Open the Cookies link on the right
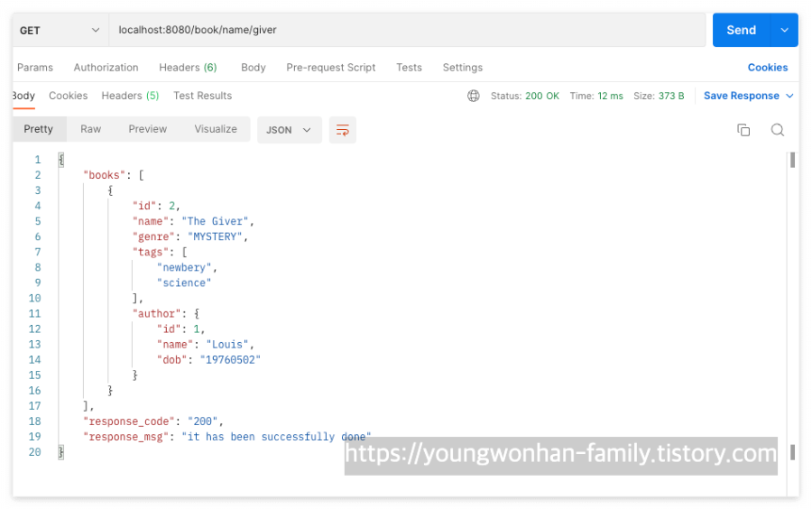Image resolution: width=812 pixels, height=509 pixels. (x=768, y=68)
